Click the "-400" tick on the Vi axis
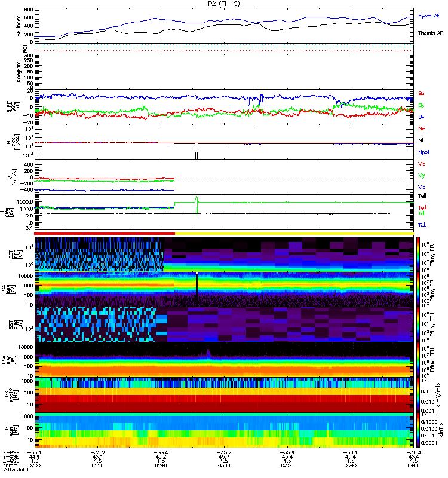This screenshot has width=448, height=478. click(x=27, y=189)
